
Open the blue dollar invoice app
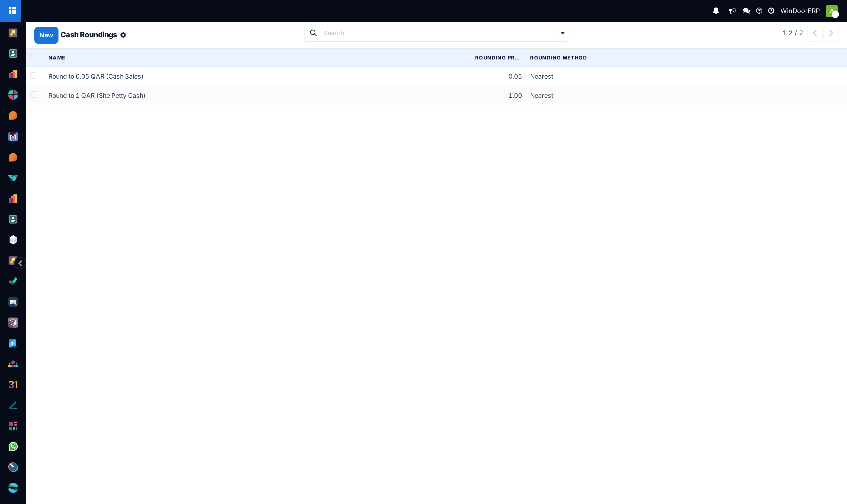[13, 343]
